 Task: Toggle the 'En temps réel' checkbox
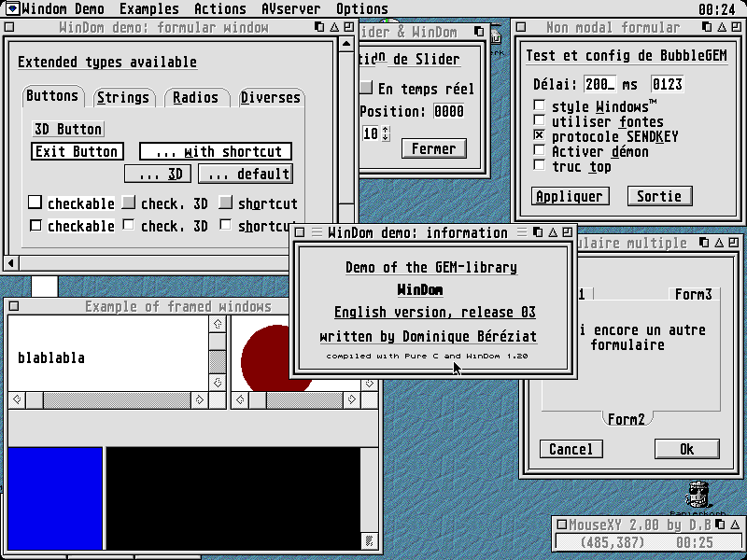coord(366,89)
